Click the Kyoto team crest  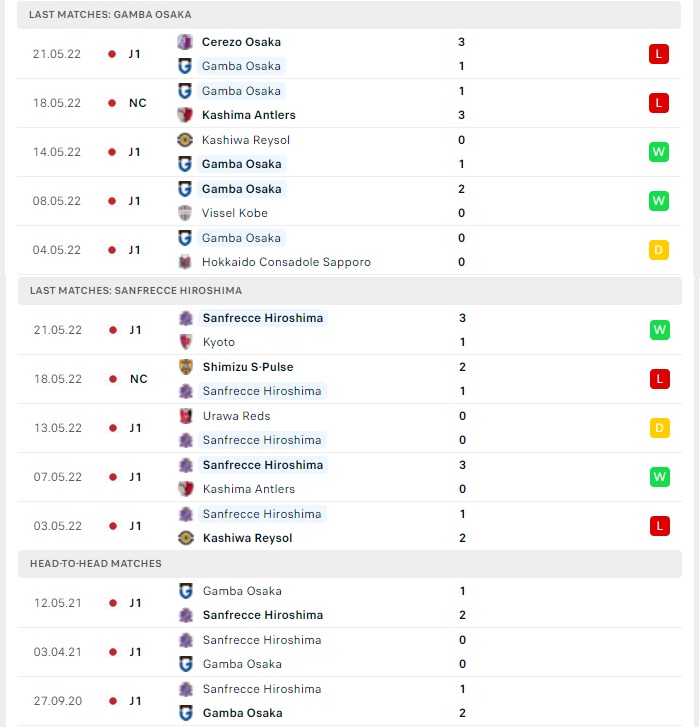[x=186, y=342]
